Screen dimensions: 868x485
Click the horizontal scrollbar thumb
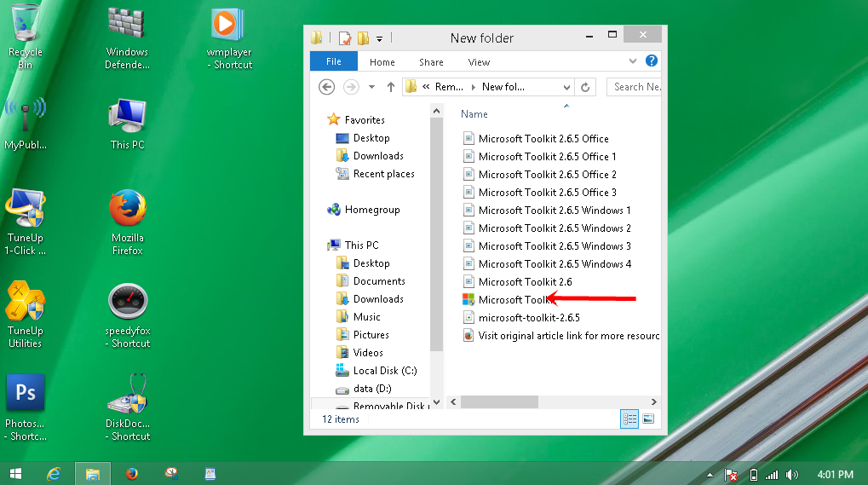pyautogui.click(x=499, y=402)
